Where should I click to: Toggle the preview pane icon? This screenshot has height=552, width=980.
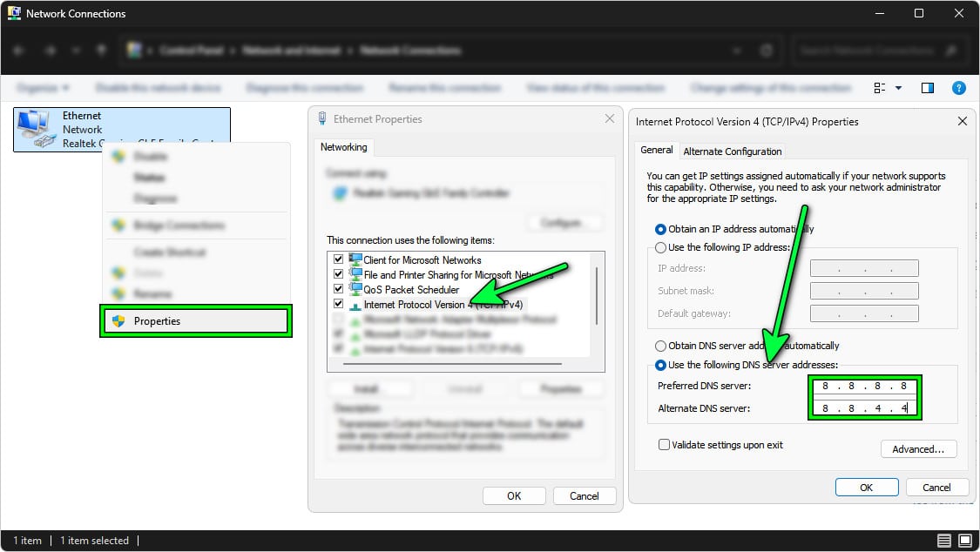[x=928, y=88]
